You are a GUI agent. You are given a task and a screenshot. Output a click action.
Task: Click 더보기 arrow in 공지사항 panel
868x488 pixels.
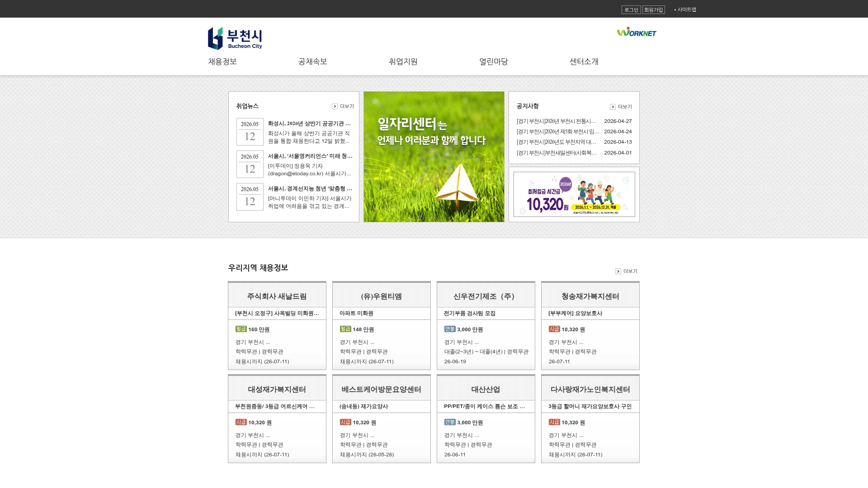click(x=621, y=107)
